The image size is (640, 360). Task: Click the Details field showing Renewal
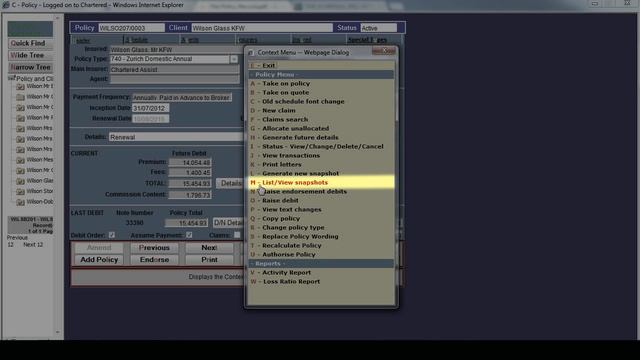tap(176, 137)
